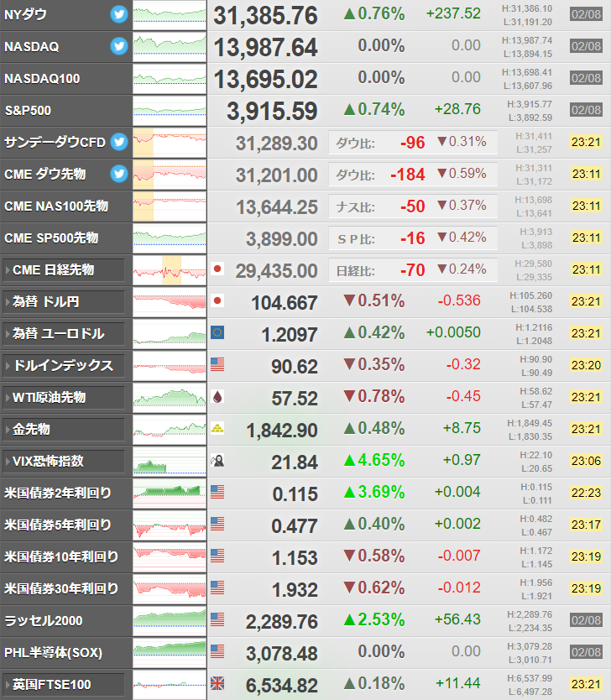Image resolution: width=611 pixels, height=700 pixels.
Task: Click the grim reaper icon for VIX恐怖指数
Action: point(217,460)
